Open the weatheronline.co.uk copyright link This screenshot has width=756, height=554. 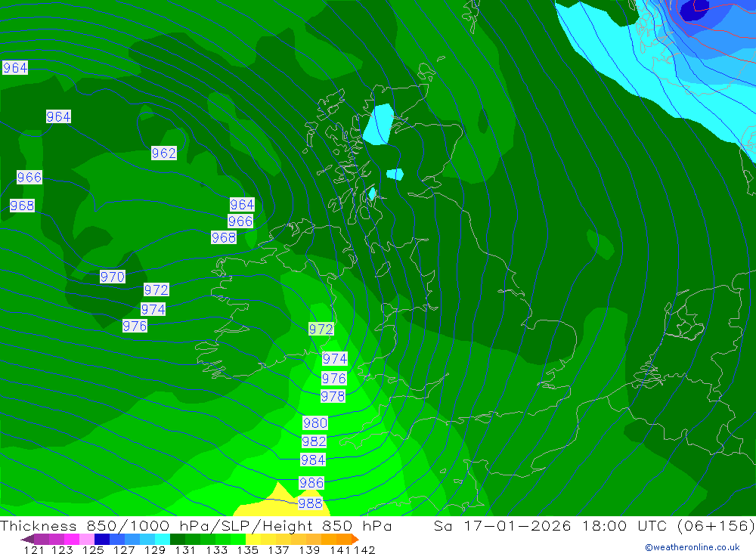coord(692,547)
